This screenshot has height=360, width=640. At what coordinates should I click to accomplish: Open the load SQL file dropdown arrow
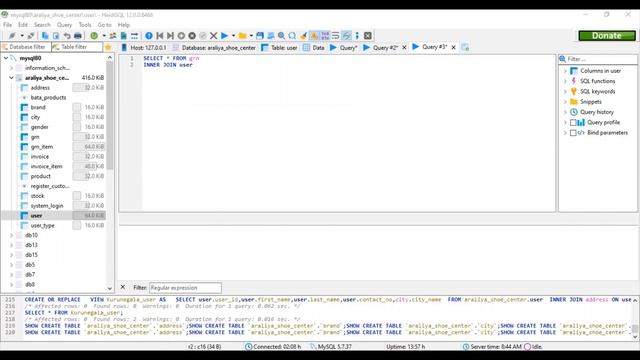point(251,36)
